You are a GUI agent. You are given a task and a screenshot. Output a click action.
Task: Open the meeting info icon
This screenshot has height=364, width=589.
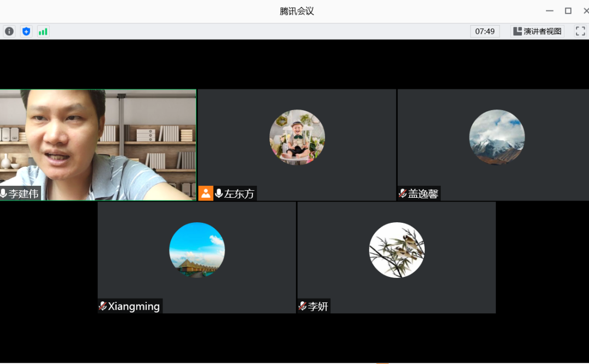click(9, 32)
